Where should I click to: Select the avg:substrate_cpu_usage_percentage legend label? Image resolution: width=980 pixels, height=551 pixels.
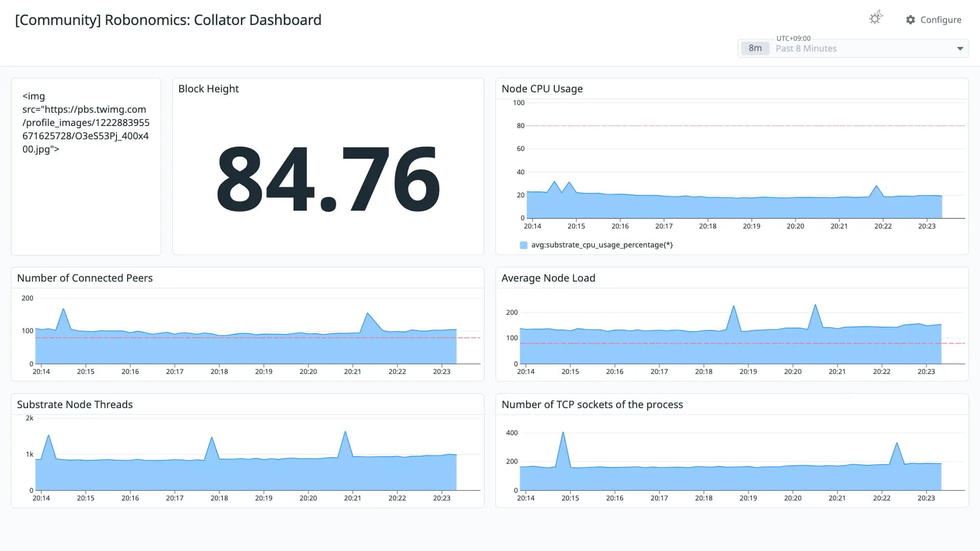point(602,245)
